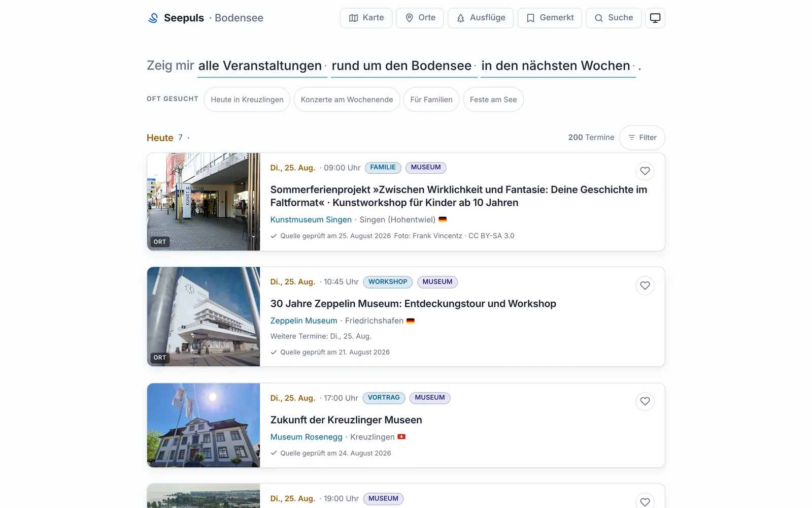Open the Orte section
Screen dimensions: 812x508
420,18
